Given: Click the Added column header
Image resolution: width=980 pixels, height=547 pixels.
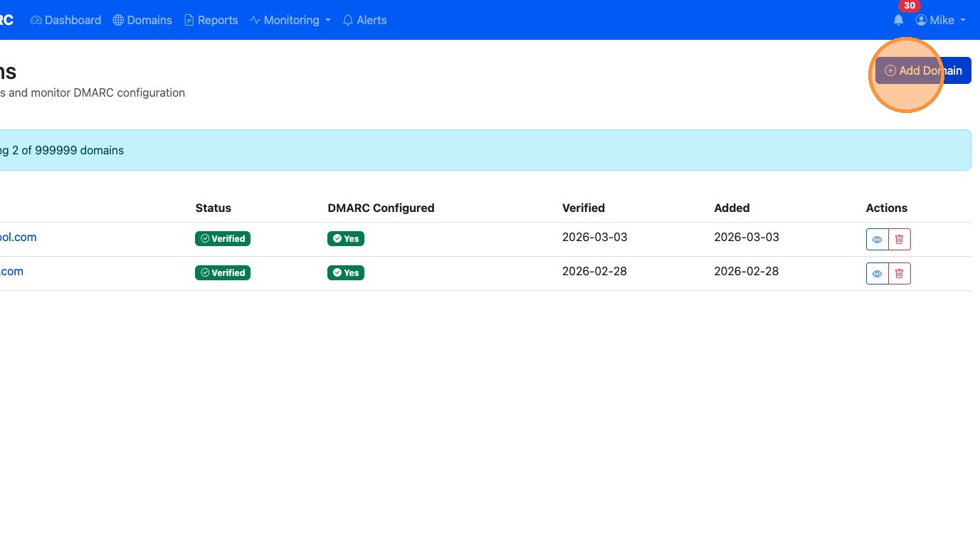Looking at the screenshot, I should [x=732, y=208].
